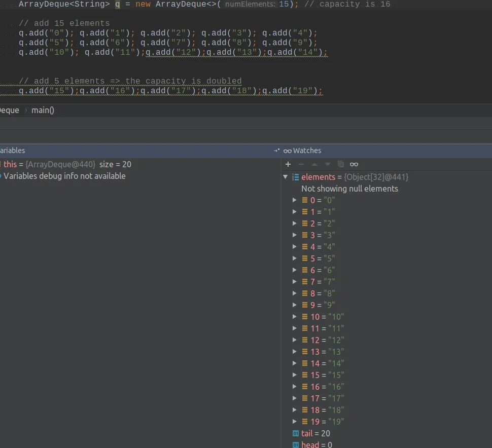Click the Copy watch icon
Image resolution: width=492 pixels, height=448 pixels.
point(341,164)
